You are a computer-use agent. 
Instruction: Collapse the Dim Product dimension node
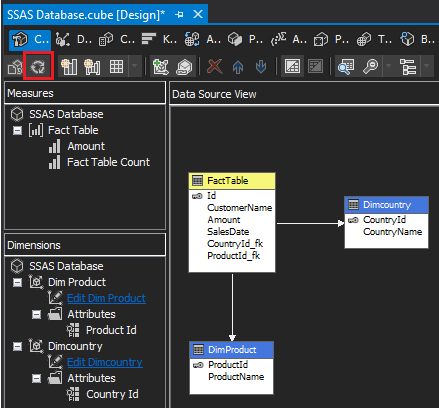[x=17, y=283]
